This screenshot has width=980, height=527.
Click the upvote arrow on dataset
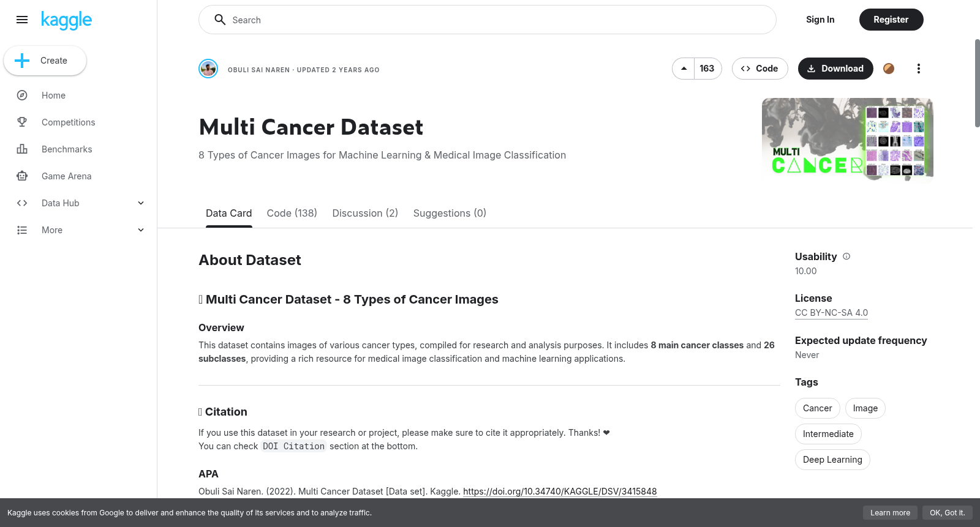(x=684, y=69)
